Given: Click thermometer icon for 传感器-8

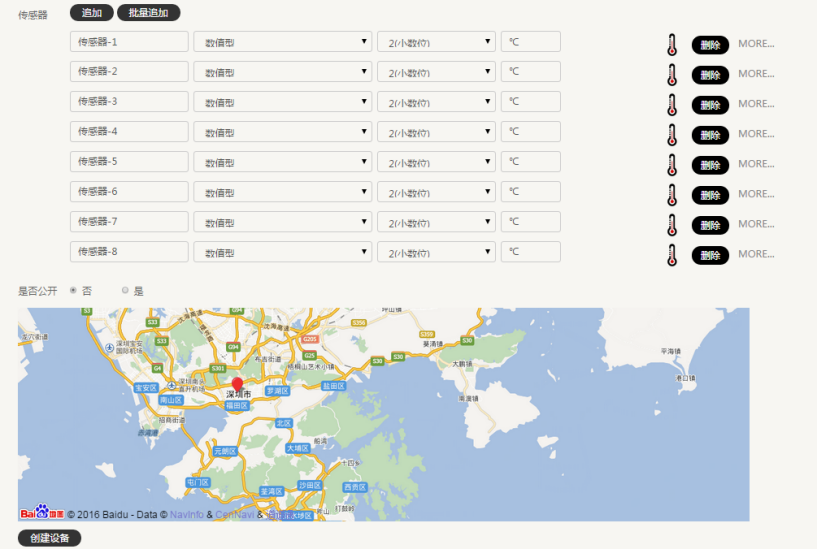Looking at the screenshot, I should coord(673,254).
